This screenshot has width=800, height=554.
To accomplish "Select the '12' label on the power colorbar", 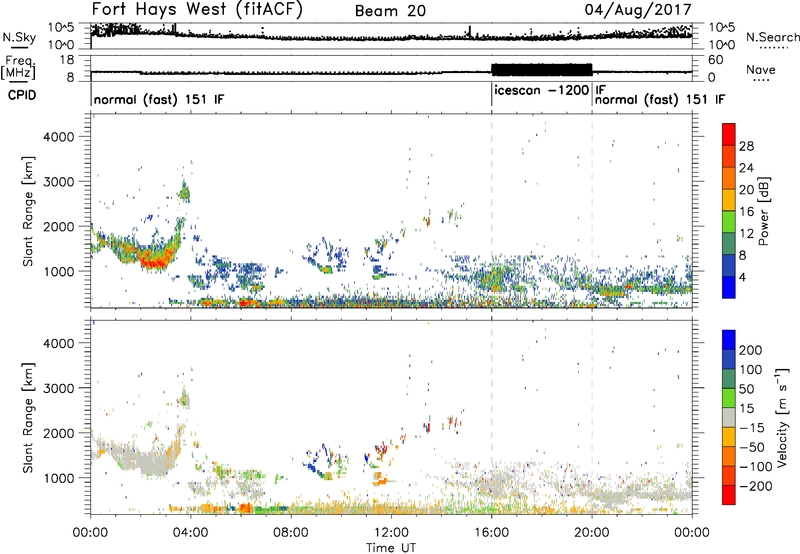I will point(746,234).
